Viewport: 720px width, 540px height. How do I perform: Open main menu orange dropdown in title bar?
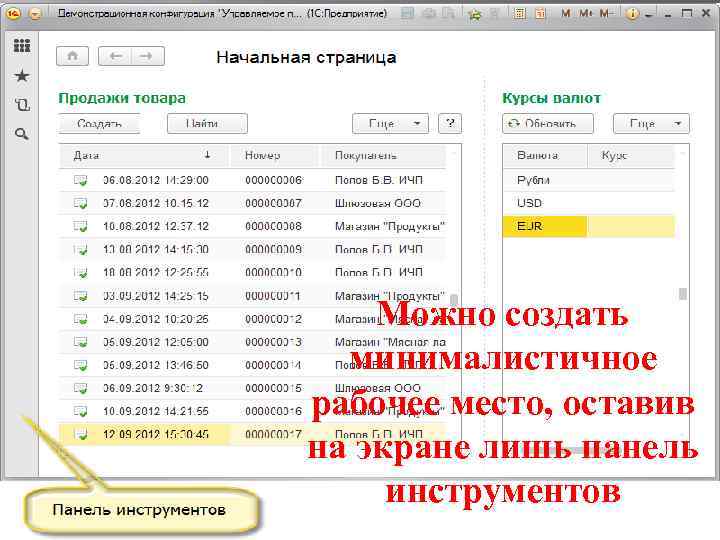(x=34, y=14)
